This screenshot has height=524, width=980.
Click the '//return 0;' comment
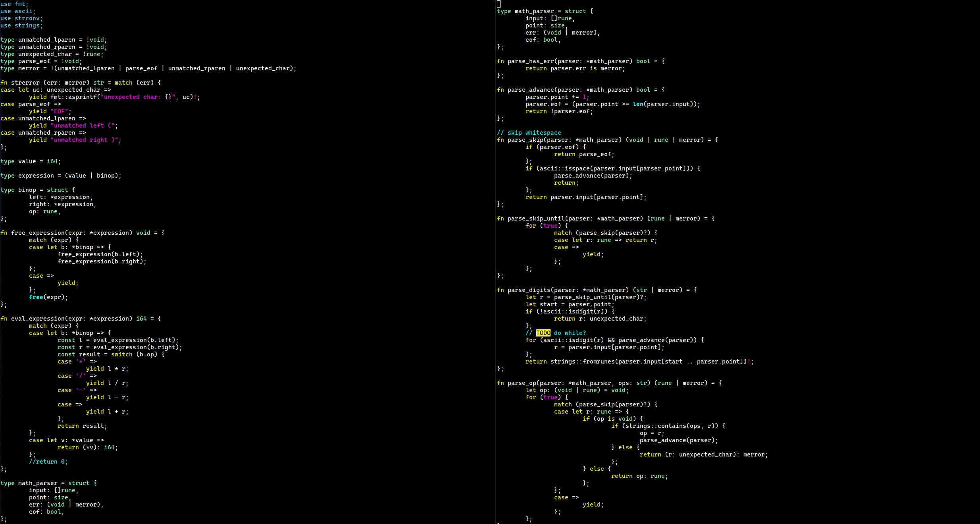[x=48, y=462]
